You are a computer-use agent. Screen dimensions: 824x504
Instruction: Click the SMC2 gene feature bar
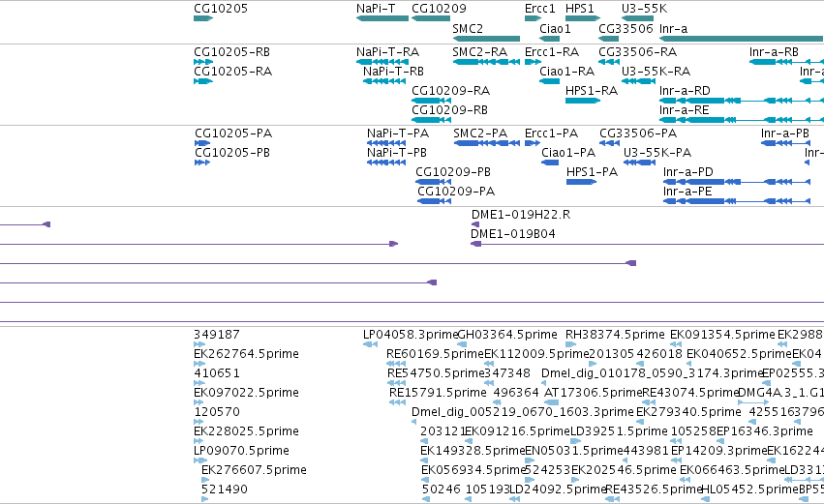[x=486, y=39]
